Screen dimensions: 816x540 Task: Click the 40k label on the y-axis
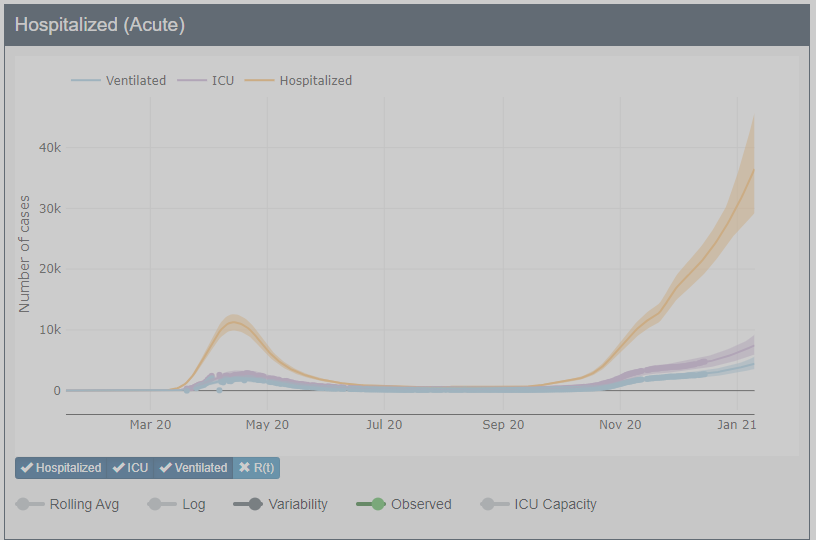pos(49,148)
